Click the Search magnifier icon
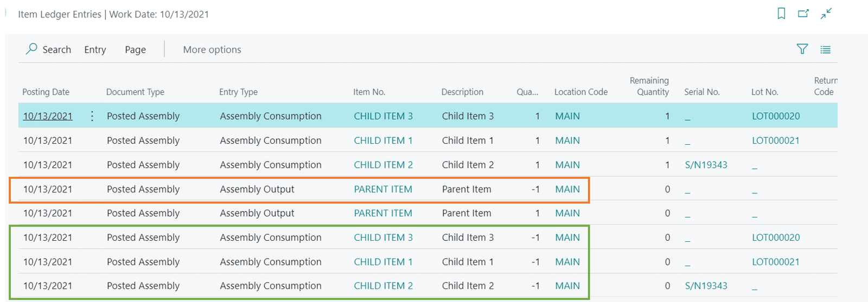This screenshot has width=868, height=302. pyautogui.click(x=32, y=49)
